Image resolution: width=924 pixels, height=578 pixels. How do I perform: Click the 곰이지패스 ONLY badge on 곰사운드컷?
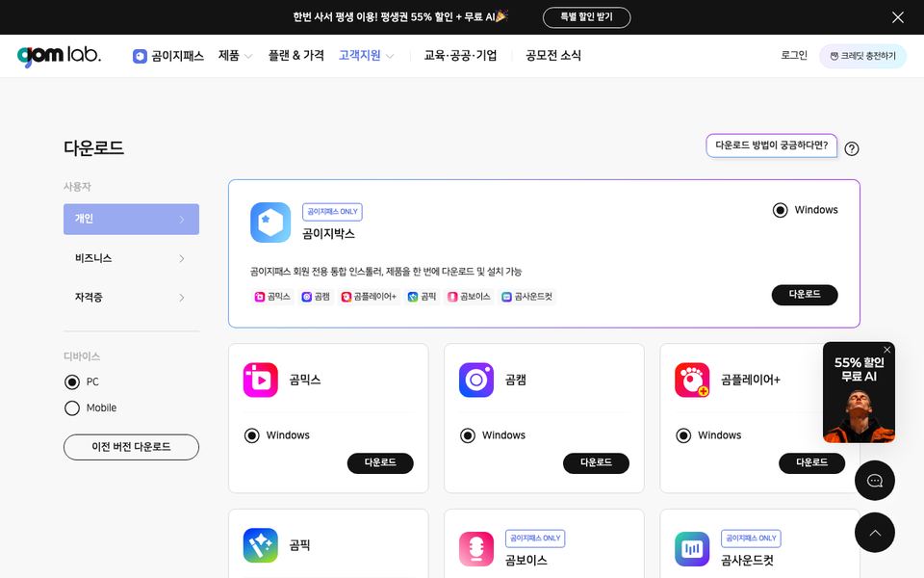pos(751,539)
